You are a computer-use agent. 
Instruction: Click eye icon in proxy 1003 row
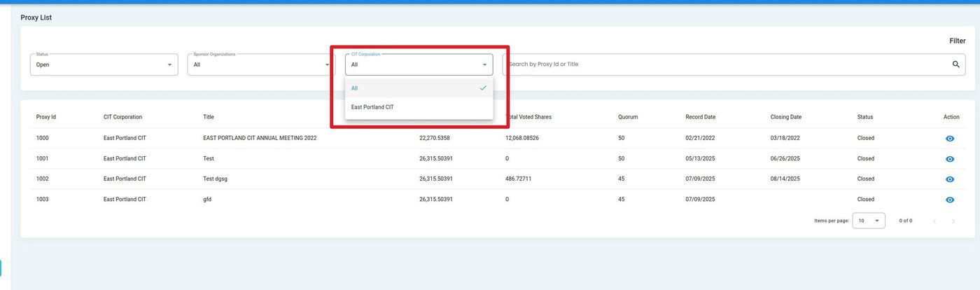949,200
